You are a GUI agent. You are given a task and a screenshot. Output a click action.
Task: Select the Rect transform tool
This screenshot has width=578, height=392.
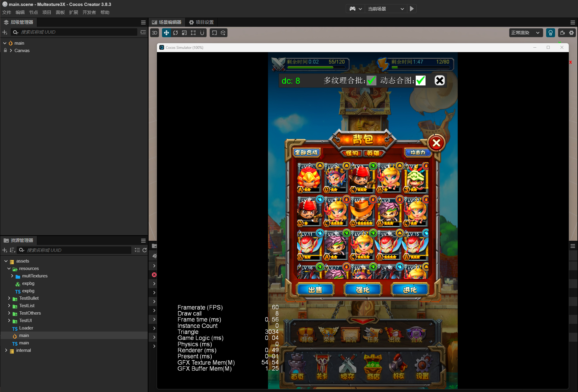pos(193,33)
